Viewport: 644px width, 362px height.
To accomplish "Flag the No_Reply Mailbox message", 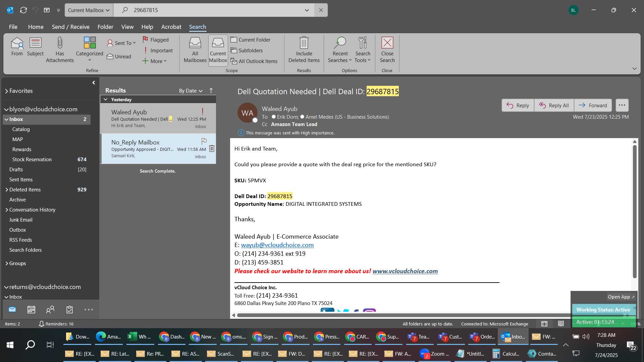I will (x=204, y=141).
